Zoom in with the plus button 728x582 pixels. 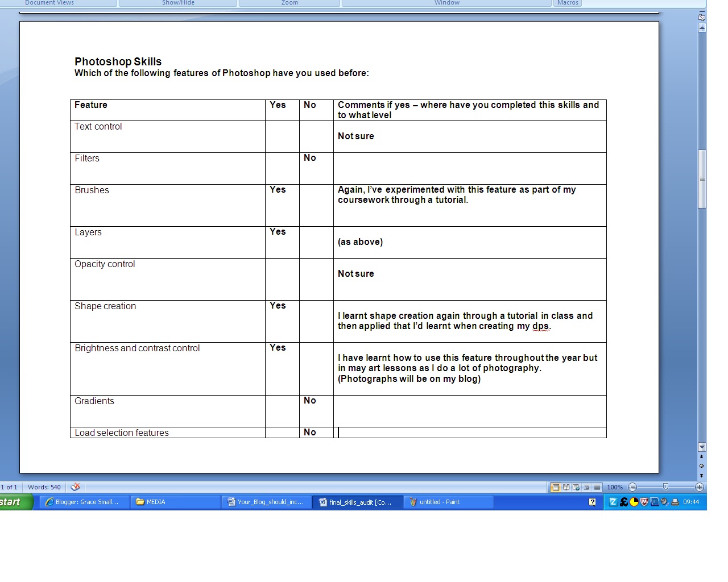698,487
